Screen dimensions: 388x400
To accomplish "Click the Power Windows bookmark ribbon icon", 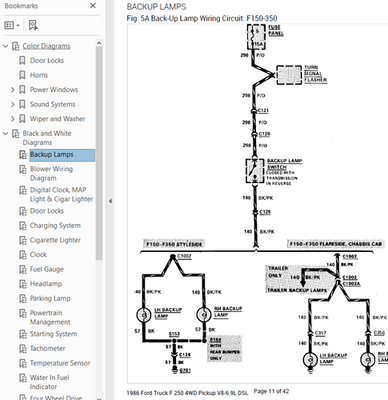I will coord(22,90).
